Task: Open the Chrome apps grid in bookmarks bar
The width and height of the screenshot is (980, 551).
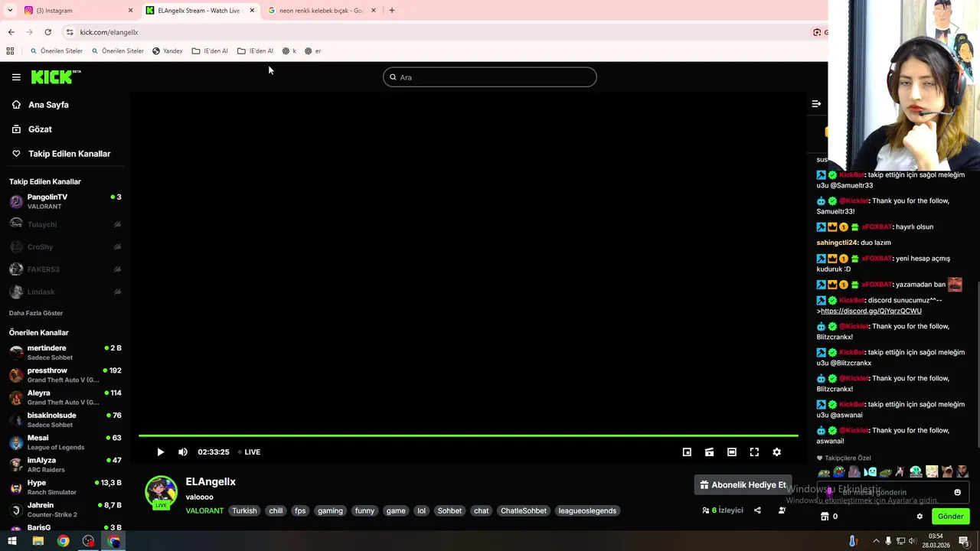Action: tap(10, 51)
